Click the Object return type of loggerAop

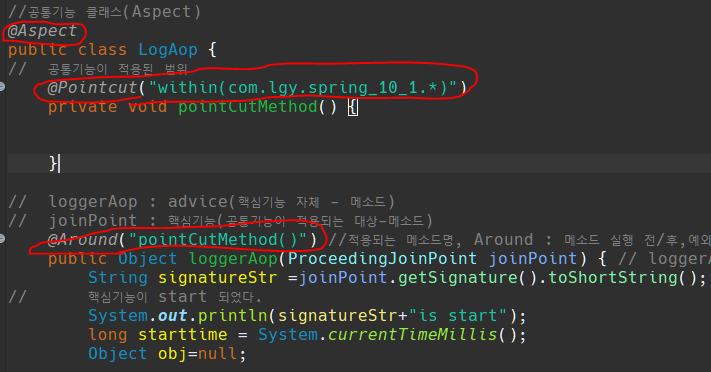147,259
